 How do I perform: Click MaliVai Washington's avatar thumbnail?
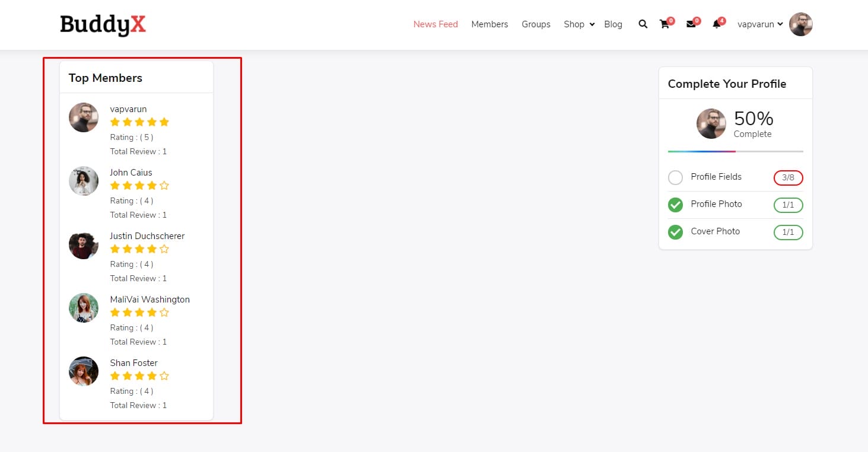pos(84,308)
